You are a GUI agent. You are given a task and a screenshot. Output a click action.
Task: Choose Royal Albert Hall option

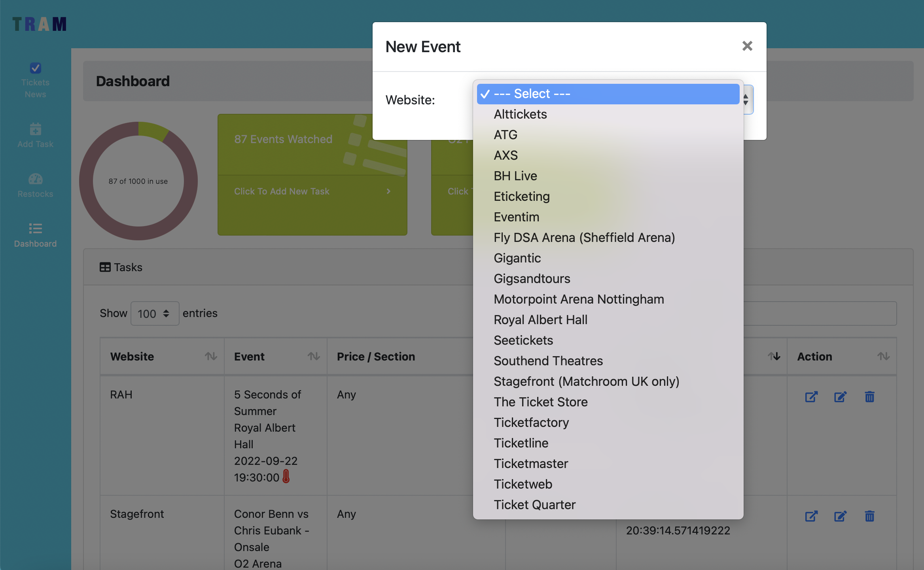click(540, 319)
